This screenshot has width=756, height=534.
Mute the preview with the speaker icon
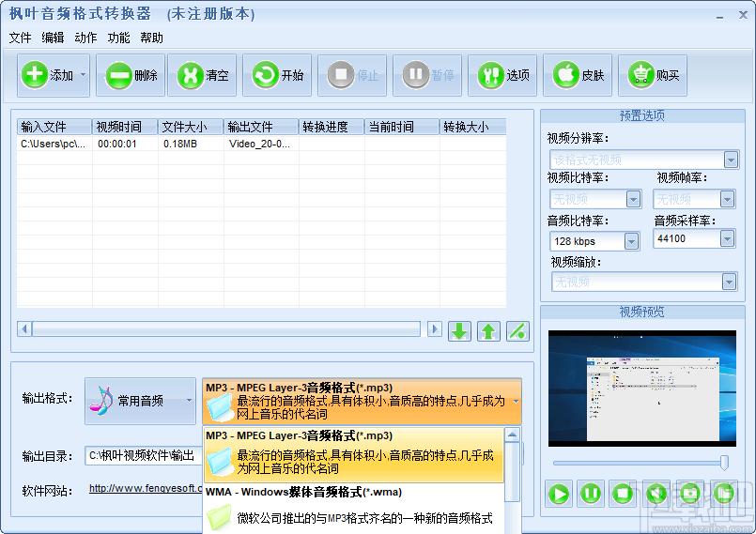point(656,494)
